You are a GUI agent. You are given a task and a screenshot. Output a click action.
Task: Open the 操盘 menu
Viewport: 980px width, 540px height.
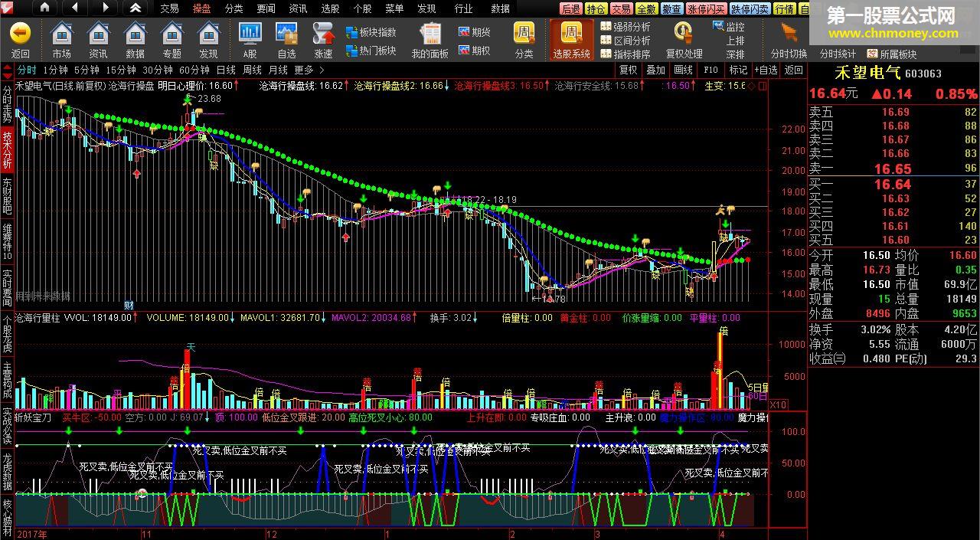pos(201,8)
